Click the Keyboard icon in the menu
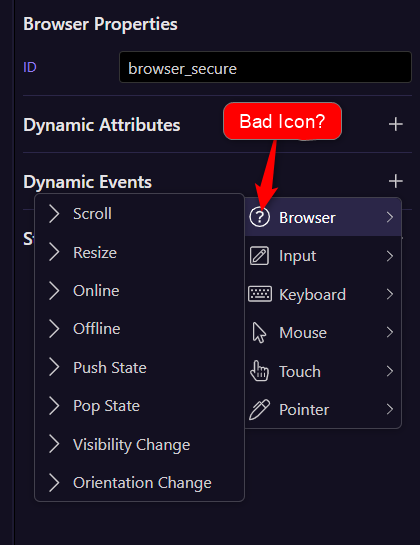Screen dimensions: 420x545 point(260,294)
